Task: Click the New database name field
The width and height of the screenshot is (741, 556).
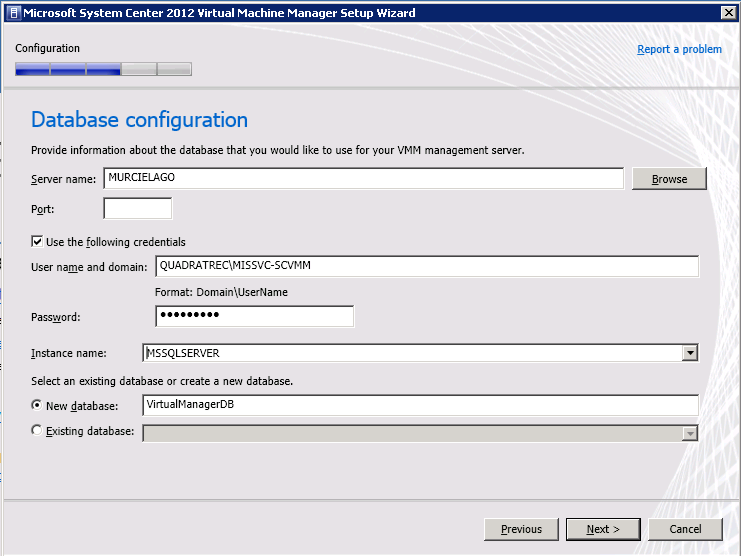Action: point(420,405)
